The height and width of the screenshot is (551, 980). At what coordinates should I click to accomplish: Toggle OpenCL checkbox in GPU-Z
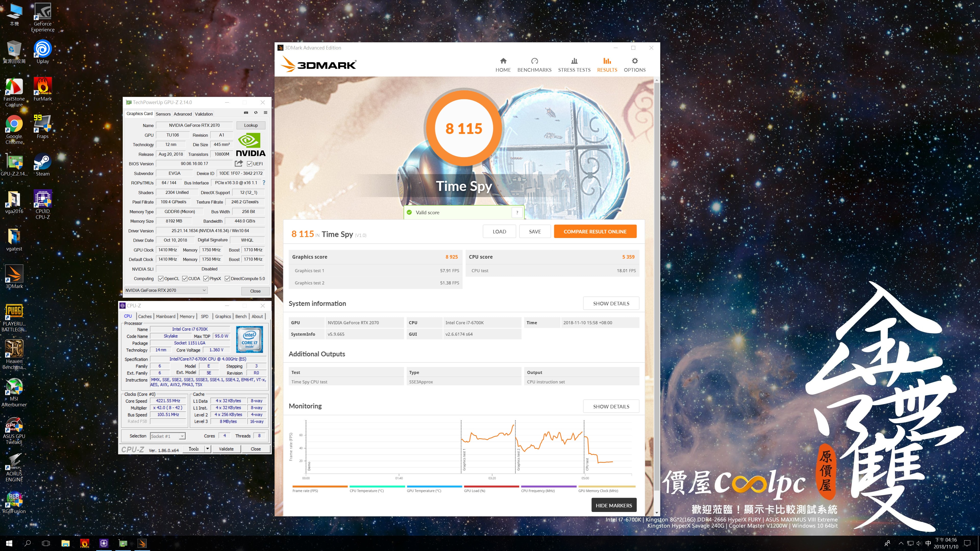161,279
